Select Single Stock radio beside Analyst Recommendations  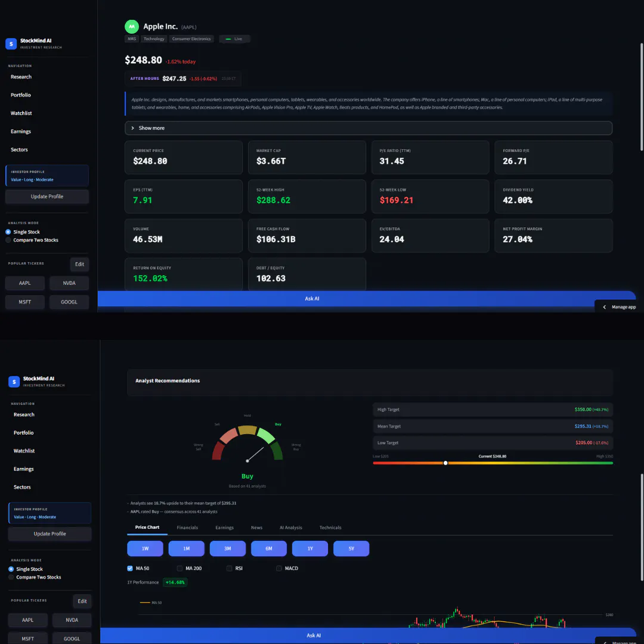coord(11,569)
